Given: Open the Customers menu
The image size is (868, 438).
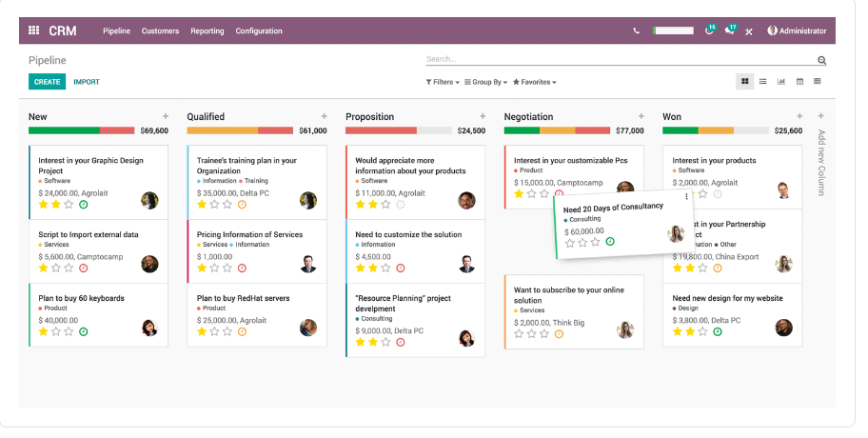Looking at the screenshot, I should click(x=160, y=31).
